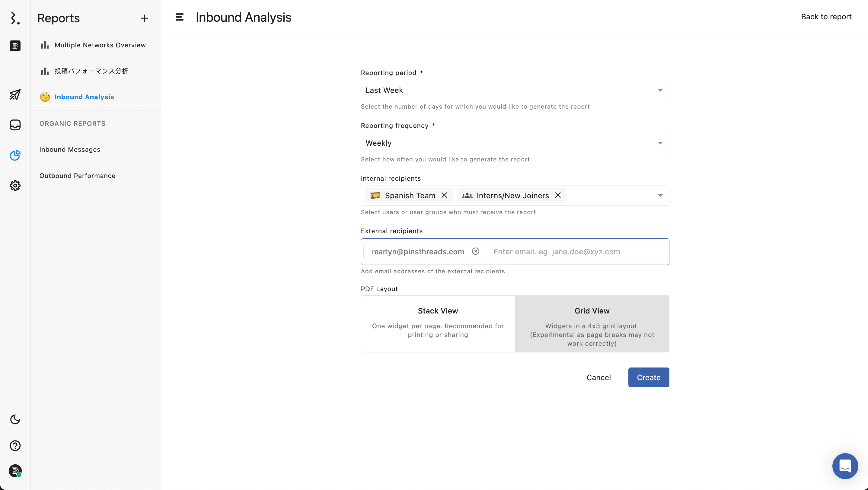Click the Create button
Viewport: 868px width, 490px height.
(648, 377)
